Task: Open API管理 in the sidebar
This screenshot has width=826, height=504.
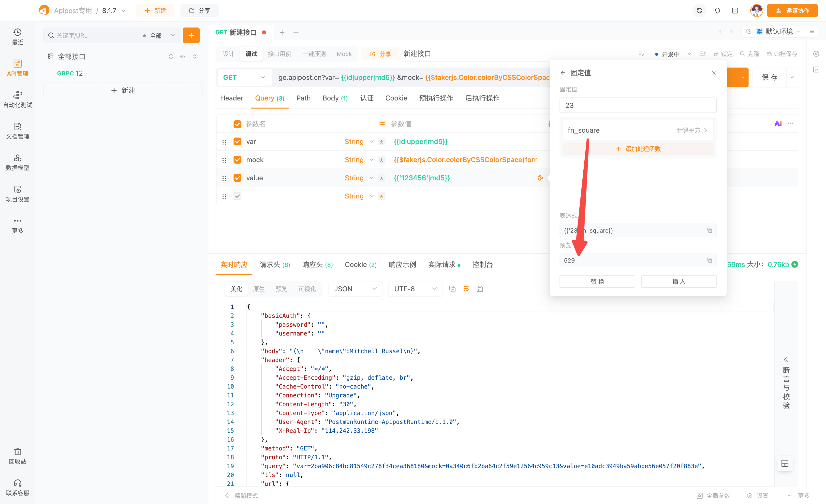Action: point(17,68)
